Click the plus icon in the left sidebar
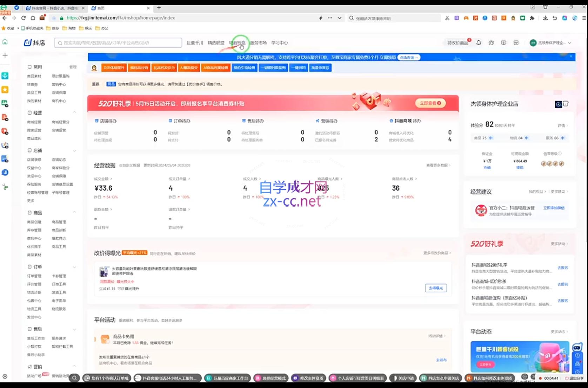Viewport: 588px width, 388px height. [5, 55]
